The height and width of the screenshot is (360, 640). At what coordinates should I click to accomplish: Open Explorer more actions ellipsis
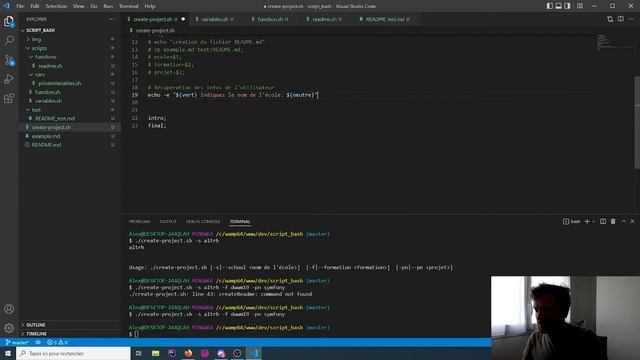point(112,19)
